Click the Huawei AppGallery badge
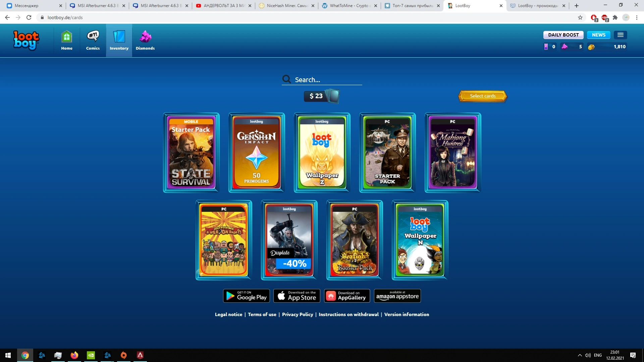This screenshot has height=362, width=644. click(x=347, y=296)
